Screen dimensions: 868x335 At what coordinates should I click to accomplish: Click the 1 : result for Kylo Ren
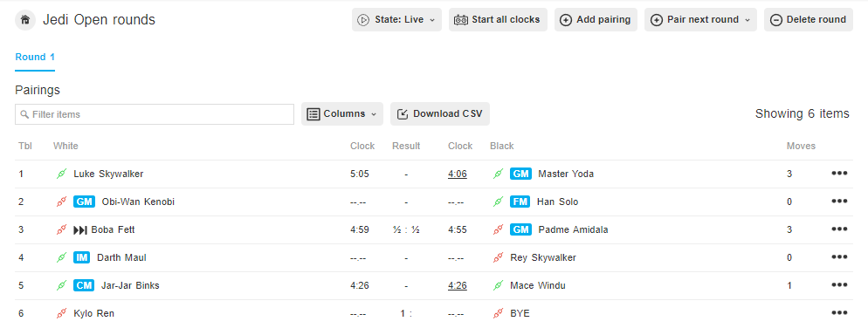(x=406, y=313)
